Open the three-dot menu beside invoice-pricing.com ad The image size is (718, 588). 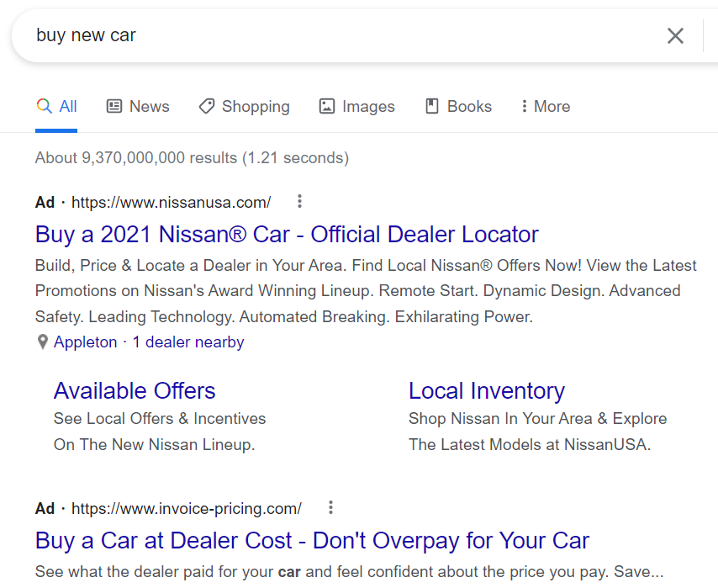[x=330, y=507]
